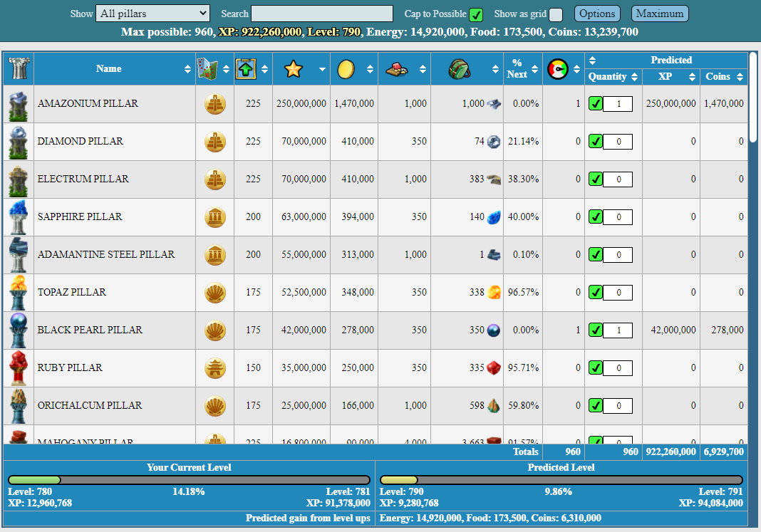Click the Your Current Level progress bar
761x532 pixels.
click(x=190, y=480)
